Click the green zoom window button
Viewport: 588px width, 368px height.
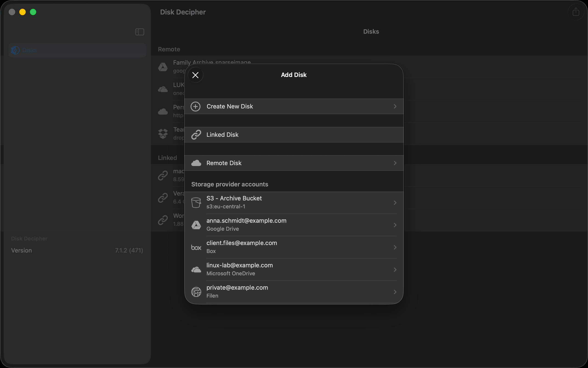[x=33, y=12]
